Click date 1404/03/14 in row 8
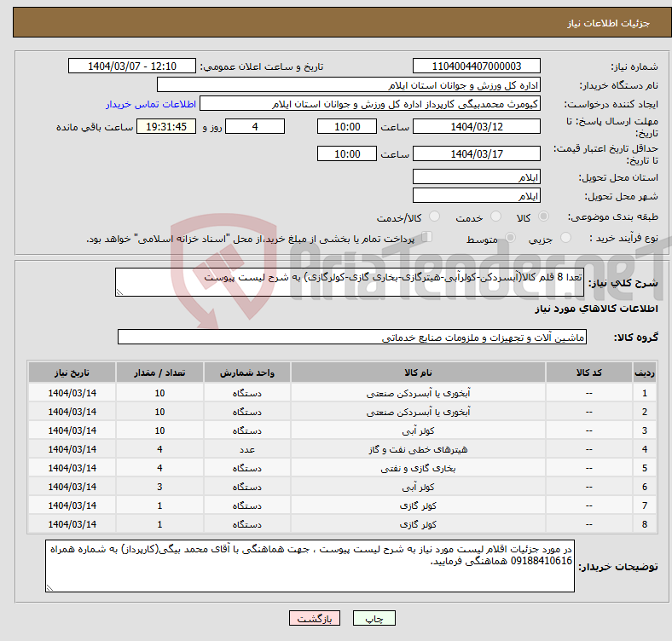Viewport: 672px width, 641px height. coord(72,524)
